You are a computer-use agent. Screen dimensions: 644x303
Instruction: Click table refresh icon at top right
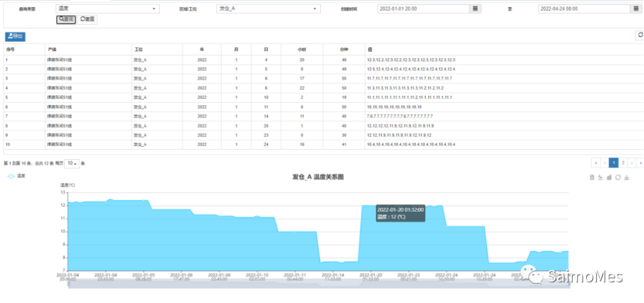(640, 36)
